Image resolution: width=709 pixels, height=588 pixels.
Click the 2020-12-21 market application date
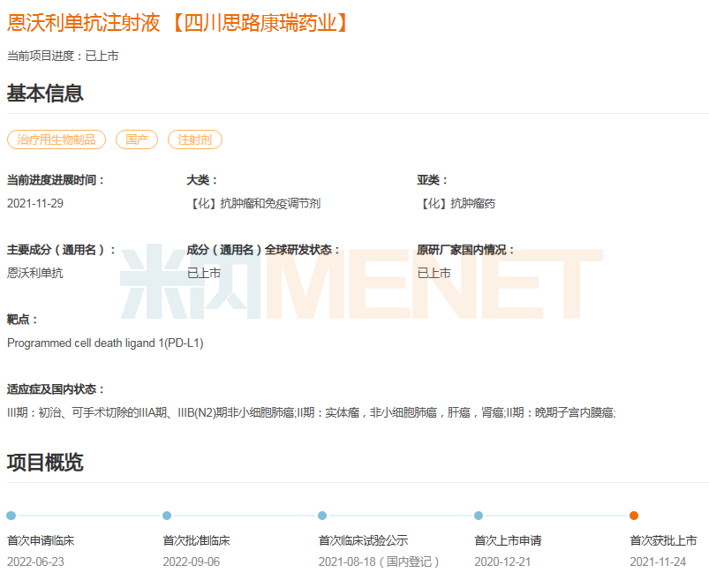point(502,562)
